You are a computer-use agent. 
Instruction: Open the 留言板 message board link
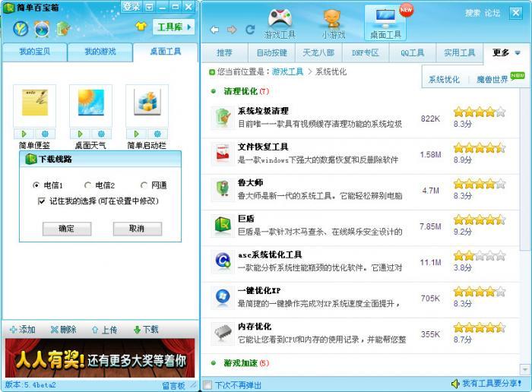pyautogui.click(x=173, y=386)
